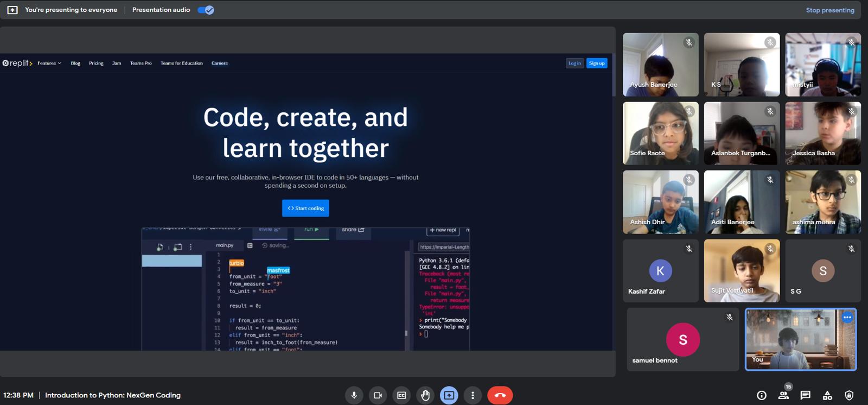Click the raise hand icon
This screenshot has height=405, width=868.
425,395
